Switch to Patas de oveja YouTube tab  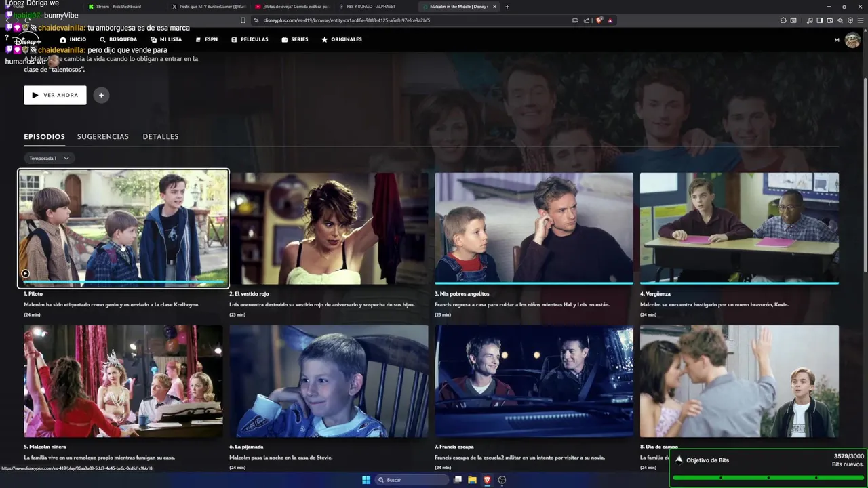(293, 7)
